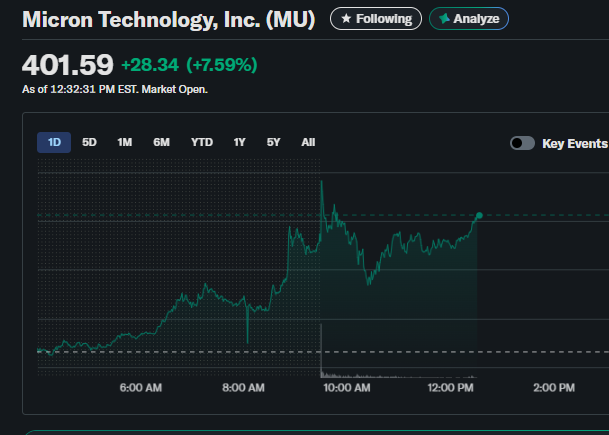Click the Micron Technology, Inc. (MU) title
The image size is (609, 435).
tap(169, 19)
